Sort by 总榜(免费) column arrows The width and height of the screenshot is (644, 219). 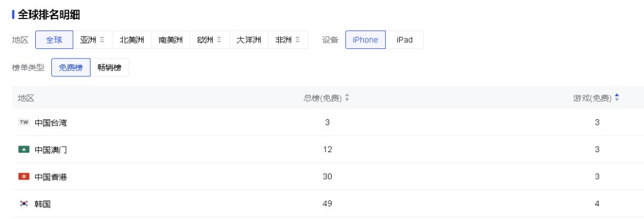click(347, 98)
